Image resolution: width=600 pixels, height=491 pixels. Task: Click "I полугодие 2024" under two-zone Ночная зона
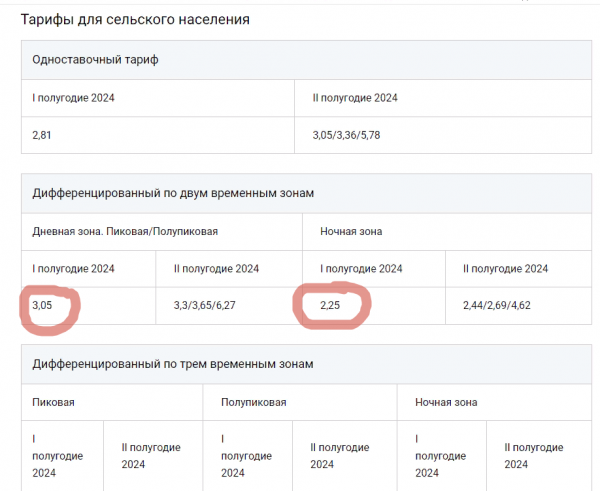click(361, 268)
